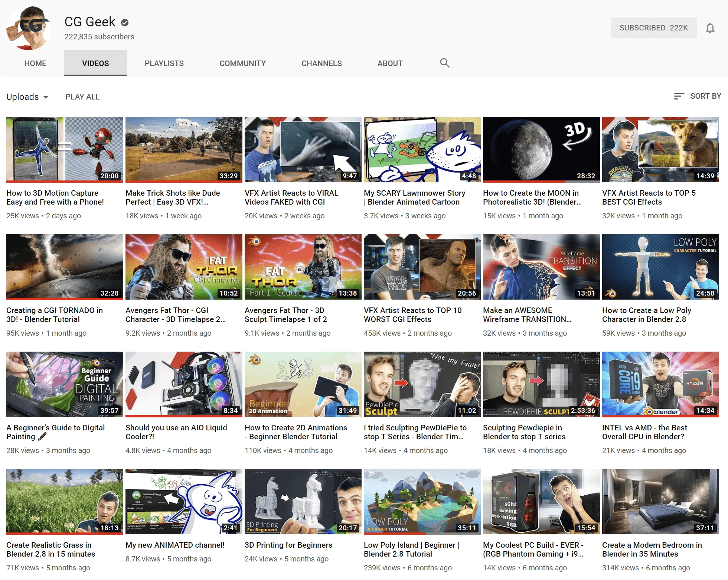Screen dimensions: 728x580
Task: Open the COMMUNITY tab
Action: click(242, 63)
